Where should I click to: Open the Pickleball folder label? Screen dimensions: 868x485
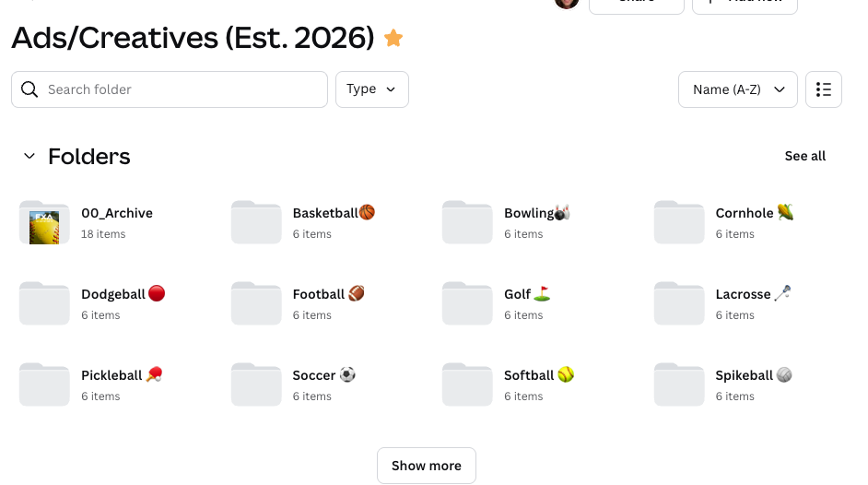111,375
